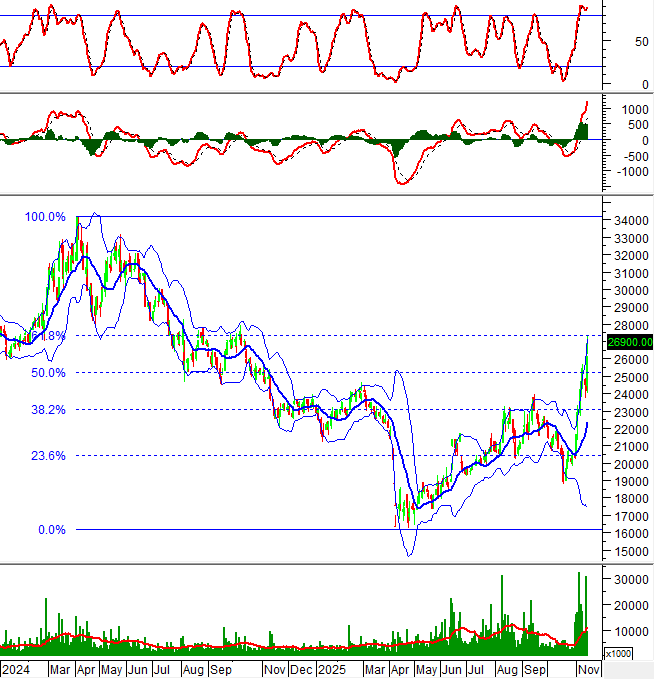
Task: Click the 0.0% Fibonacci level label
Action: (52, 530)
